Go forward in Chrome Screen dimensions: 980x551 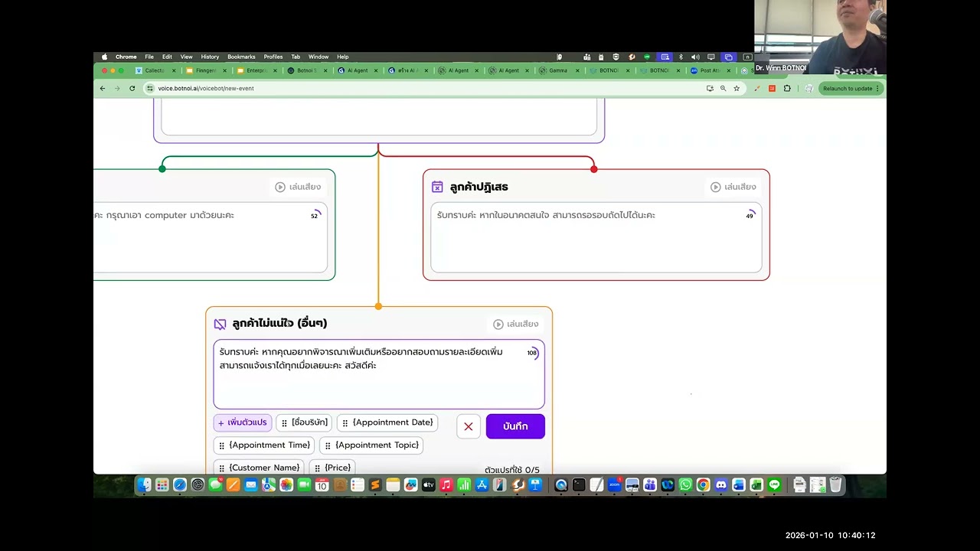117,88
